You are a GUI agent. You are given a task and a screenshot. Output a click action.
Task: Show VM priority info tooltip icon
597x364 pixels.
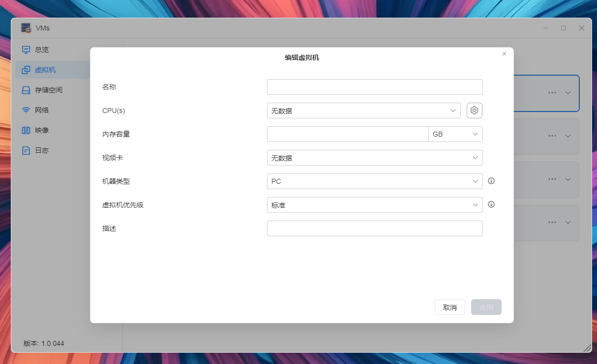[x=491, y=204]
